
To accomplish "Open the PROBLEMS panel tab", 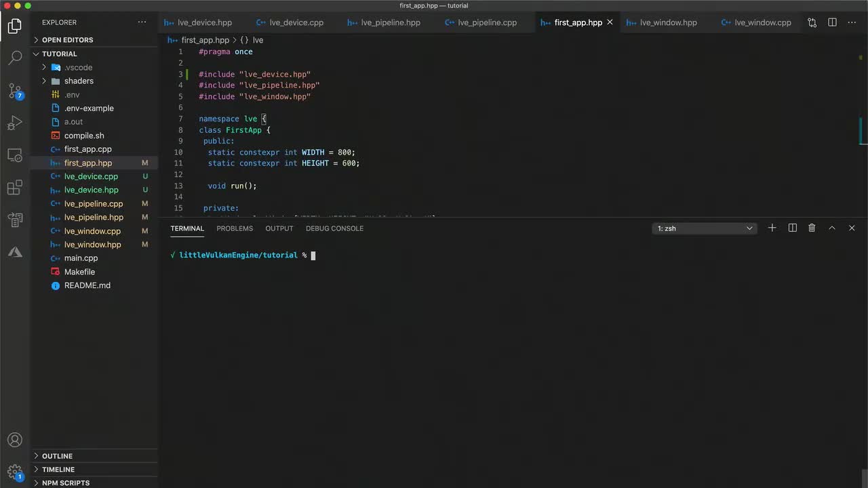I will tap(235, 228).
